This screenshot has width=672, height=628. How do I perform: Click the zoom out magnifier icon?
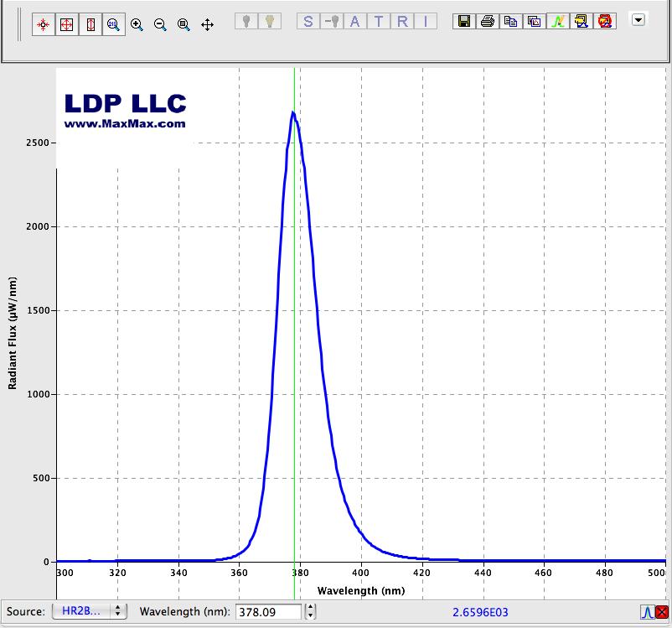(160, 24)
